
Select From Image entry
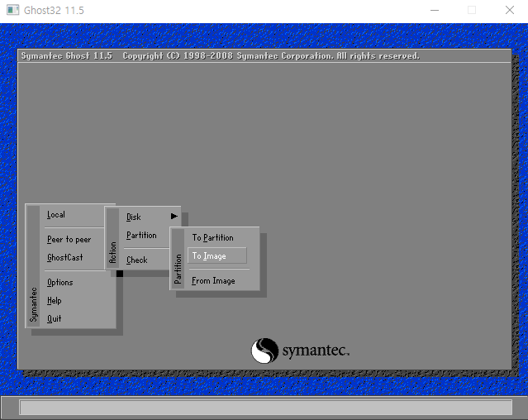coord(213,281)
